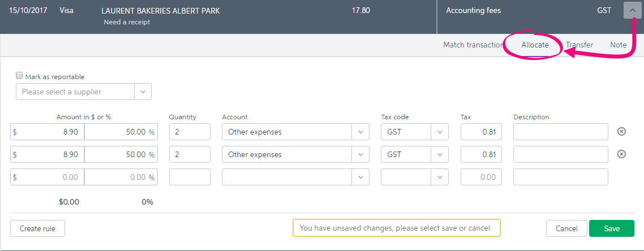Cancel the unsaved changes
Viewport: 644px width, 251px height.
point(566,228)
